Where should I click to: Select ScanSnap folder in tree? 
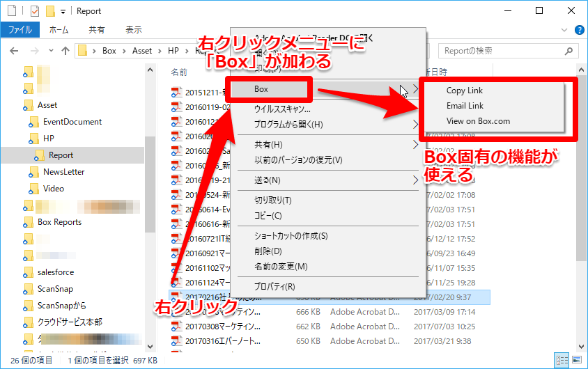click(x=55, y=289)
